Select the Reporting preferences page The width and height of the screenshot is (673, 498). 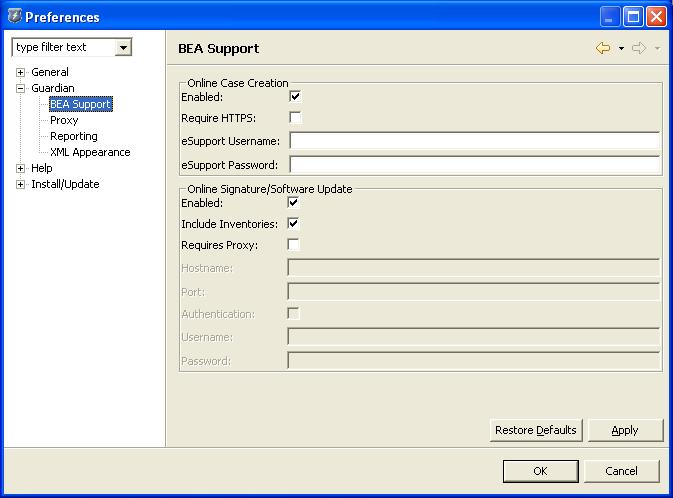(74, 136)
